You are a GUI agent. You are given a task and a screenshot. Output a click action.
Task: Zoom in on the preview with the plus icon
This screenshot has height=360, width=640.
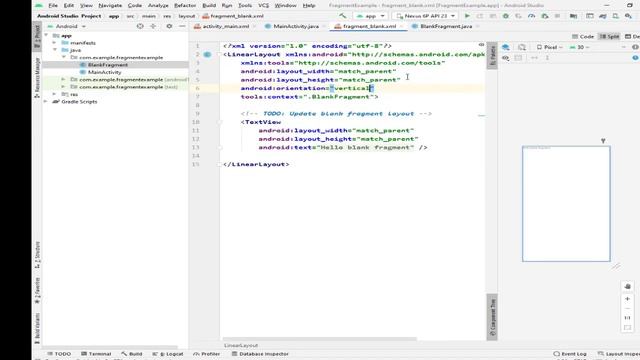pyautogui.click(x=628, y=299)
